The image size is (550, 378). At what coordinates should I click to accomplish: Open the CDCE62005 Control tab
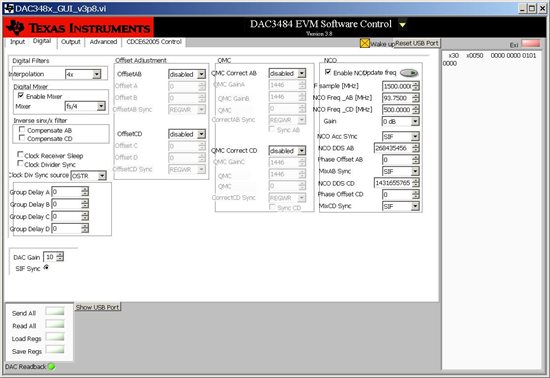pos(154,42)
